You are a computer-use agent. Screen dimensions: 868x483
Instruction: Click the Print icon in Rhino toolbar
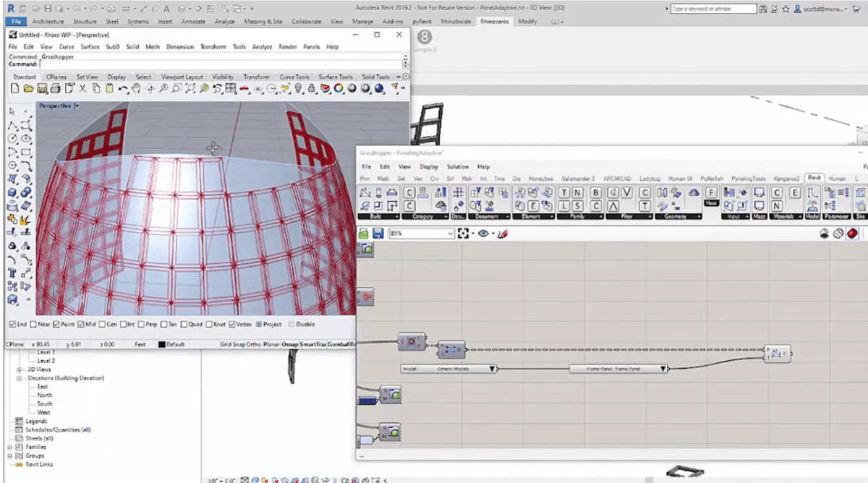[55, 89]
